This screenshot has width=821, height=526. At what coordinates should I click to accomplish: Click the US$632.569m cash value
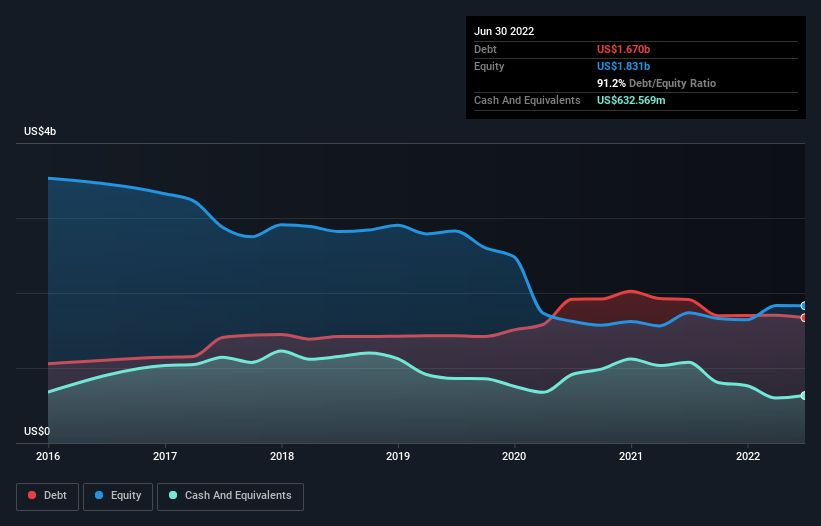tap(631, 100)
